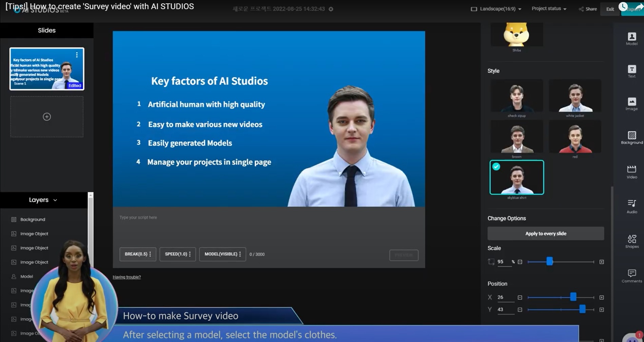Screen dimensions: 644x342
Task: Add a new slide with plus icon
Action: [x=47, y=117]
